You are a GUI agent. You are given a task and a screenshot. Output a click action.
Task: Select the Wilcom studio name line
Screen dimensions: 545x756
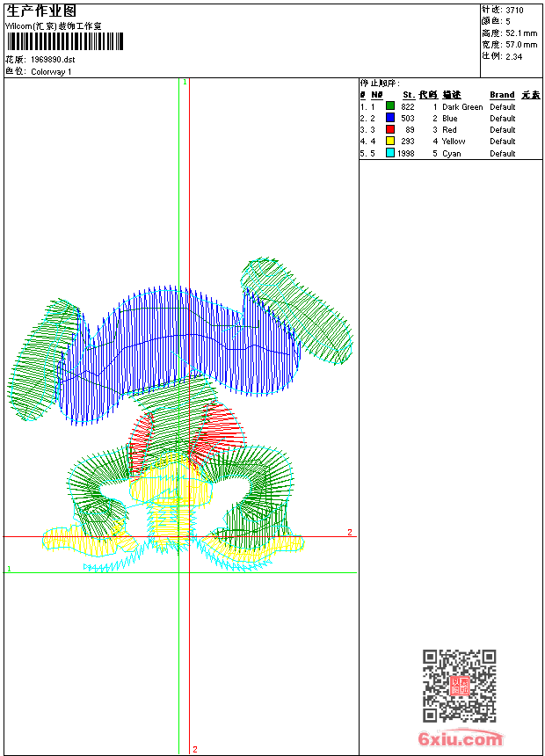(53, 26)
